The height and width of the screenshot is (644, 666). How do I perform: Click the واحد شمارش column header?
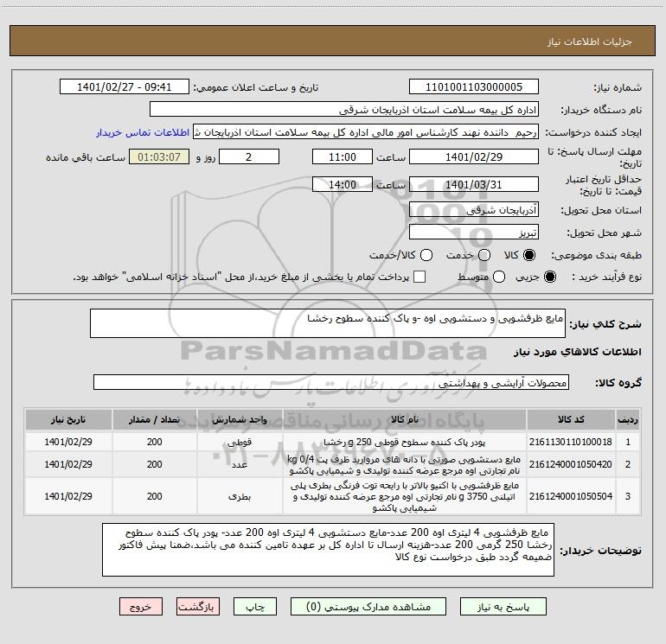[x=240, y=420]
